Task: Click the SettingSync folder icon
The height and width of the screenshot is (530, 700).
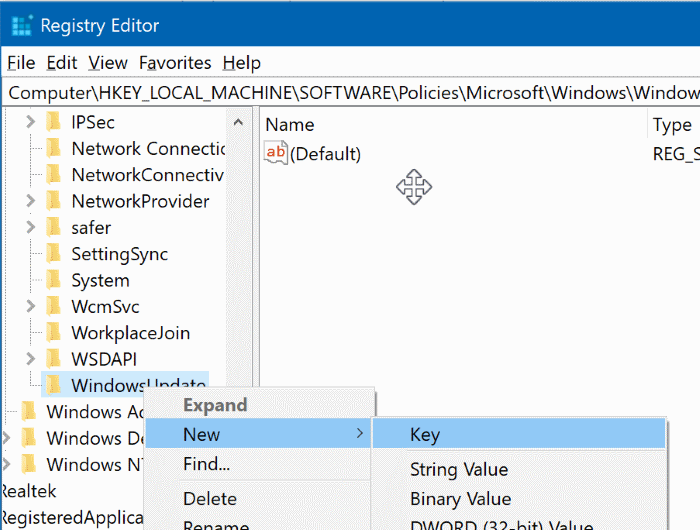Action: 54,254
